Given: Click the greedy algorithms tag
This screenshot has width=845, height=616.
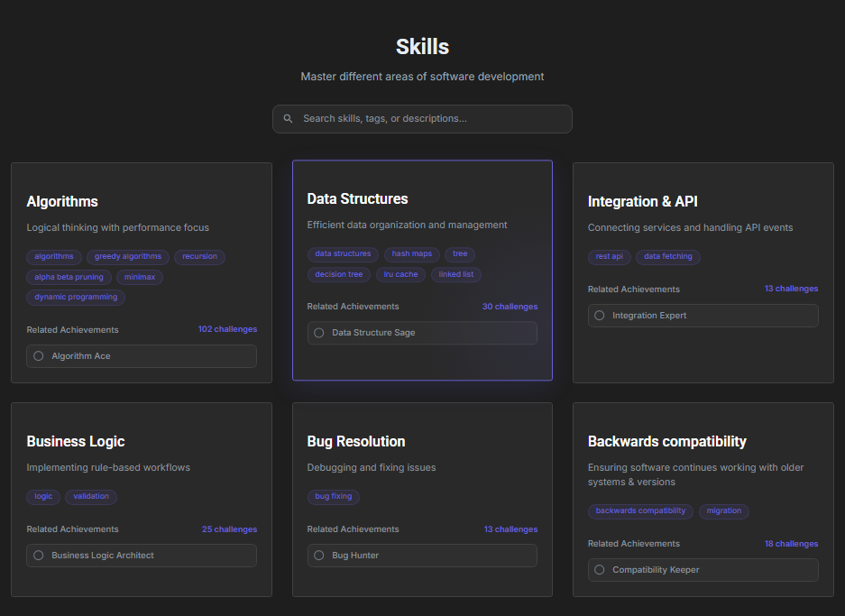Looking at the screenshot, I should pyautogui.click(x=128, y=257).
